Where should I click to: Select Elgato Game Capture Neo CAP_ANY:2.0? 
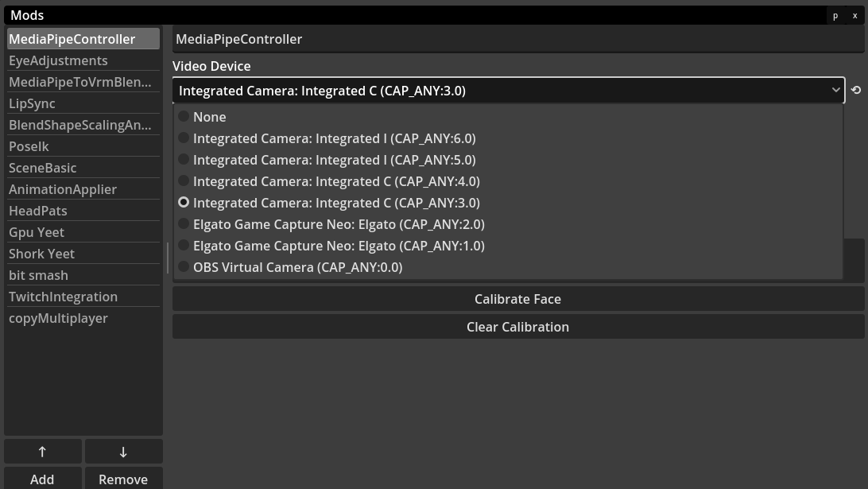[338, 224]
